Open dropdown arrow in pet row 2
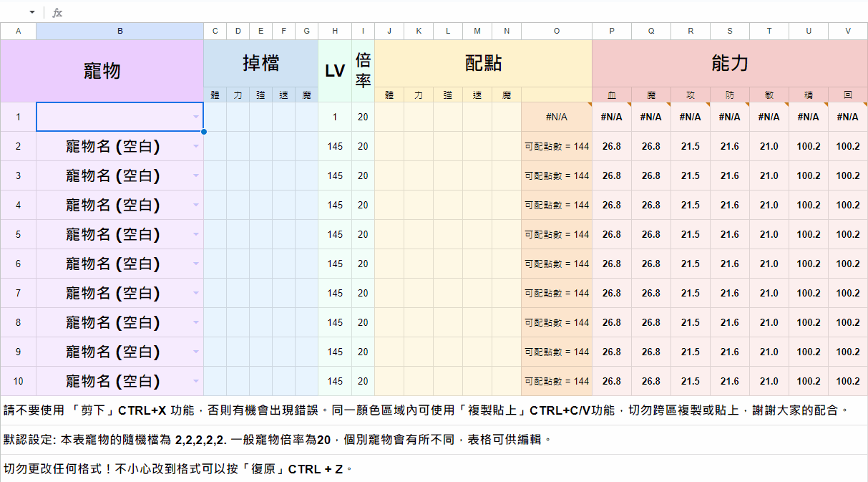 196,146
